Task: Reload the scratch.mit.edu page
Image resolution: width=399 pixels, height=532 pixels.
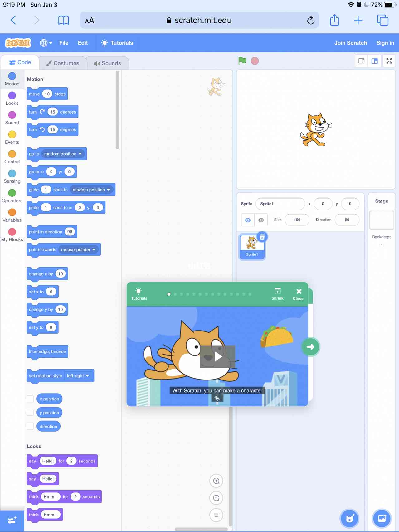Action: [x=310, y=20]
